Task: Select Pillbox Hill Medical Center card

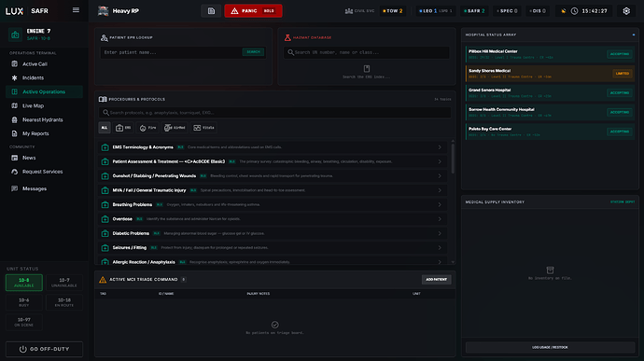Action: [x=550, y=54]
